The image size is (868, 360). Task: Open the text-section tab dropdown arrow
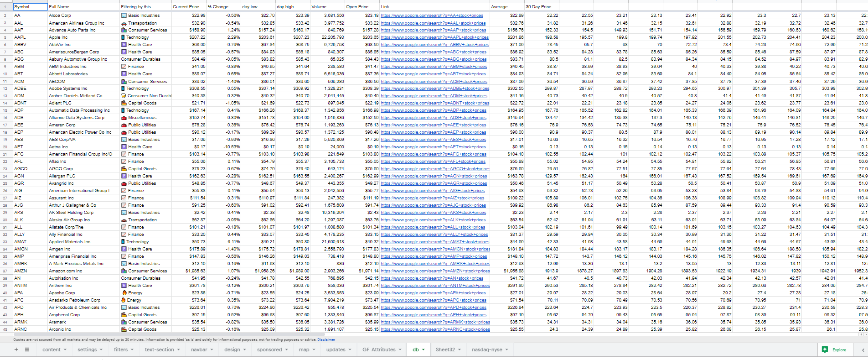coord(178,350)
